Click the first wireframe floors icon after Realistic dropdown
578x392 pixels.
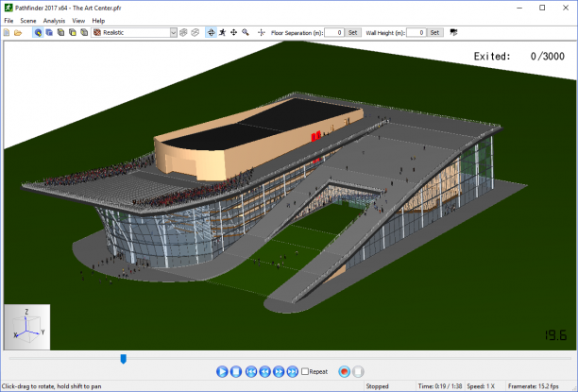(183, 33)
